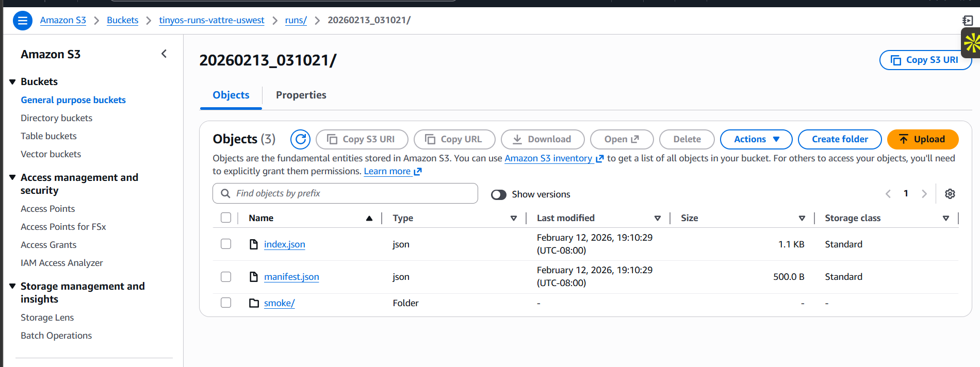Open Access Points
Viewport: 980px width, 367px height.
[x=48, y=209]
